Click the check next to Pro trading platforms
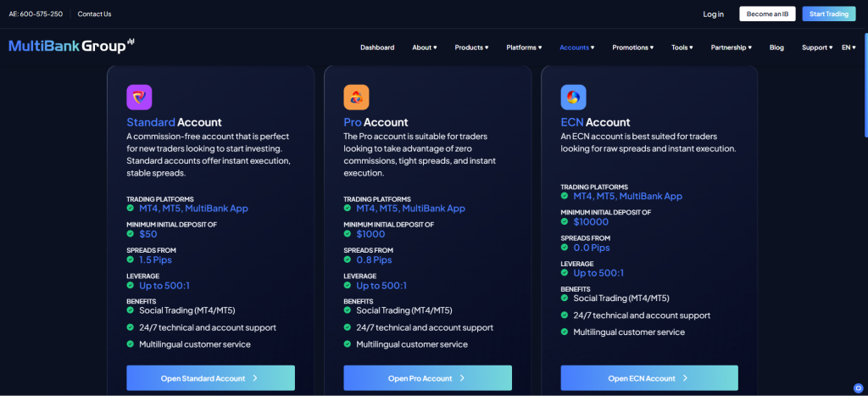The height and width of the screenshot is (396, 868). coord(347,209)
